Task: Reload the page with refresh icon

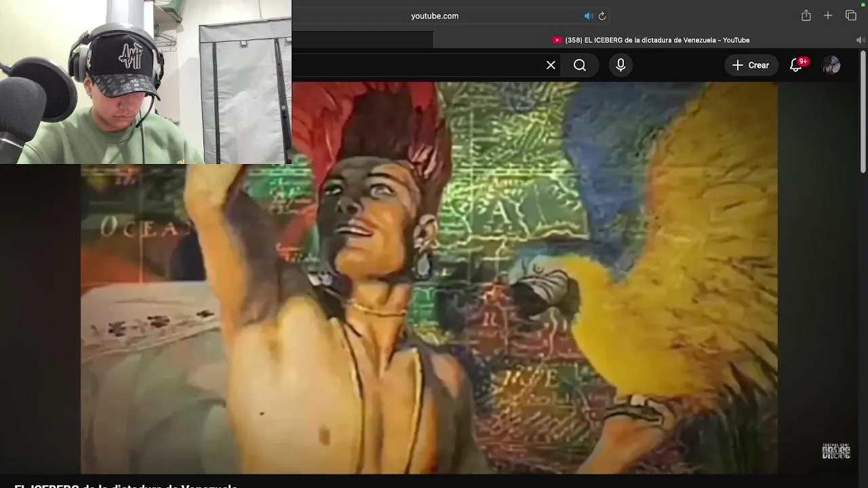Action: click(x=602, y=16)
